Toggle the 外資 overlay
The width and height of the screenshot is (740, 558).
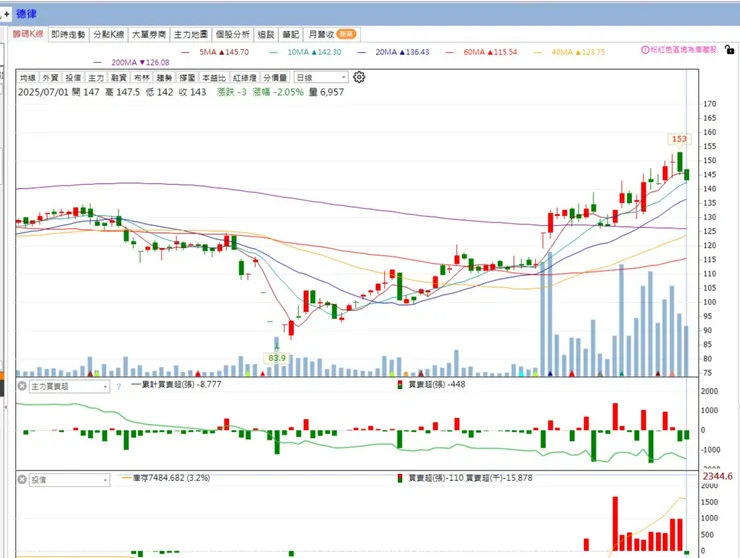pos(50,77)
